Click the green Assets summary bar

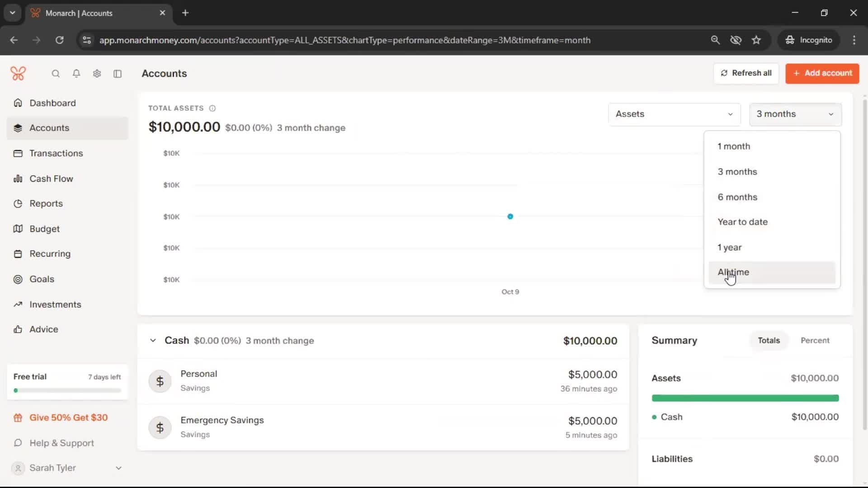(x=745, y=398)
